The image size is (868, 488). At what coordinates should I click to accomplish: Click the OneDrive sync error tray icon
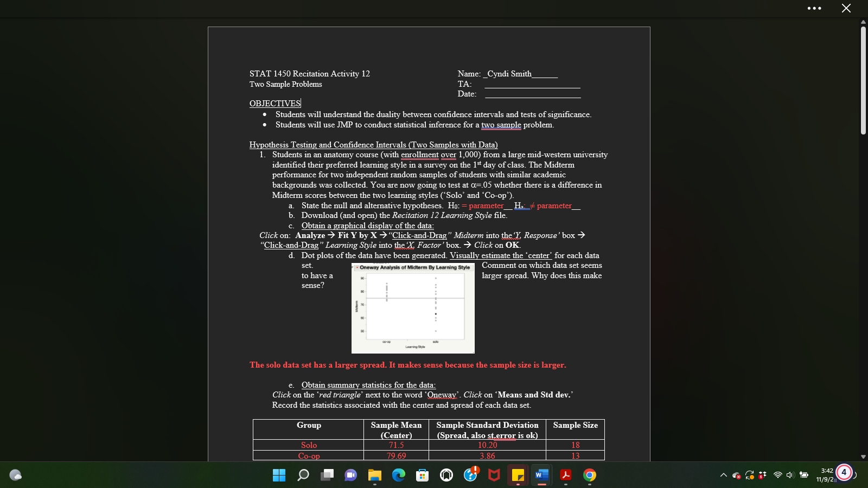(737, 476)
